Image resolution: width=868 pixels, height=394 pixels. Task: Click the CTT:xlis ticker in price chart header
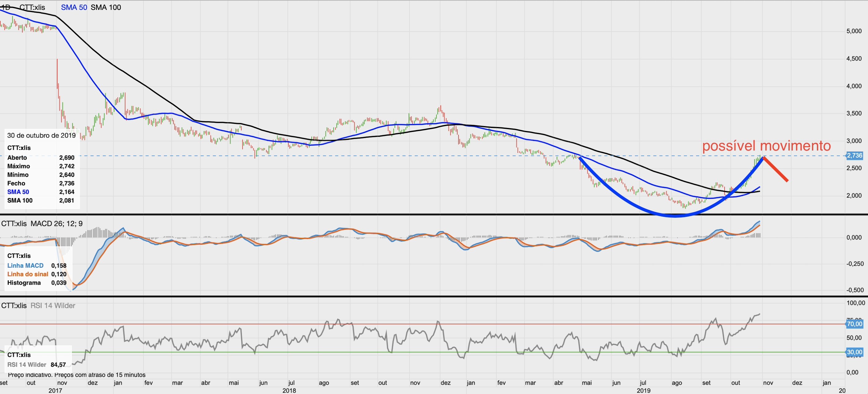coord(32,7)
